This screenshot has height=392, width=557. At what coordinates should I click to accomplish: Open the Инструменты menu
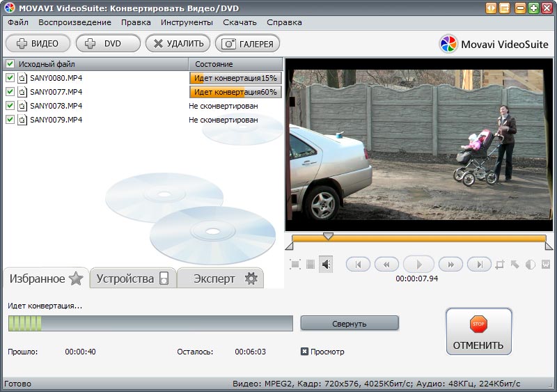(187, 22)
